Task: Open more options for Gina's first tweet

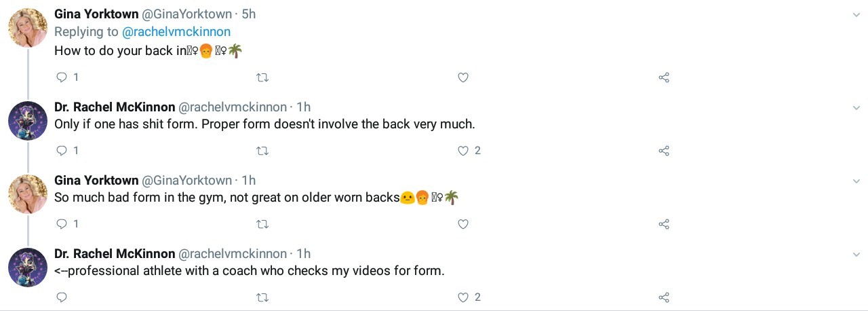Action: (x=856, y=14)
